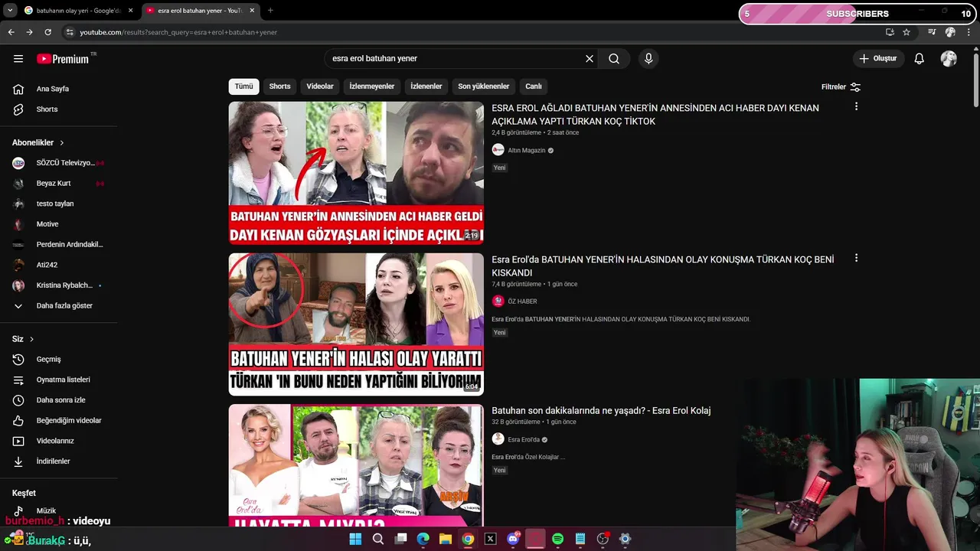
Task: Play the ESRA EROL AĞLADI video thumbnail
Action: tap(356, 173)
